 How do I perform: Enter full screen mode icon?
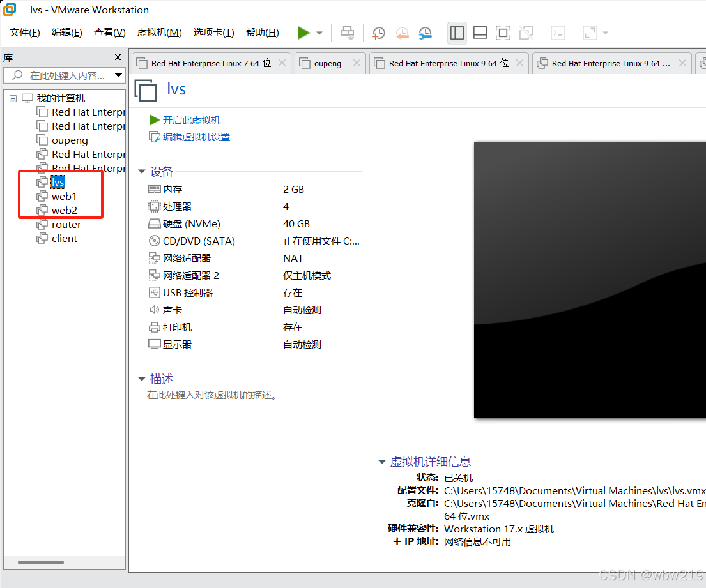click(503, 33)
